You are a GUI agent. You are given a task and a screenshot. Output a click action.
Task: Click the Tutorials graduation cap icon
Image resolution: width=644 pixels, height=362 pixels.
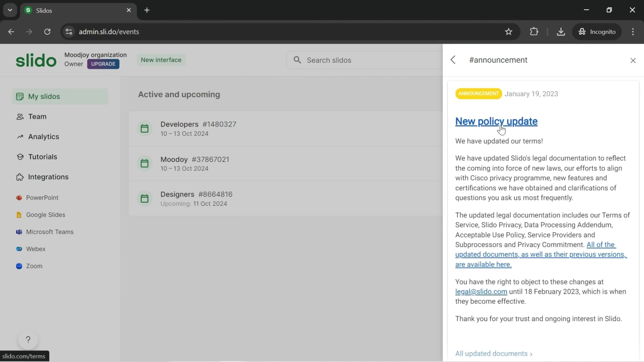tap(20, 157)
